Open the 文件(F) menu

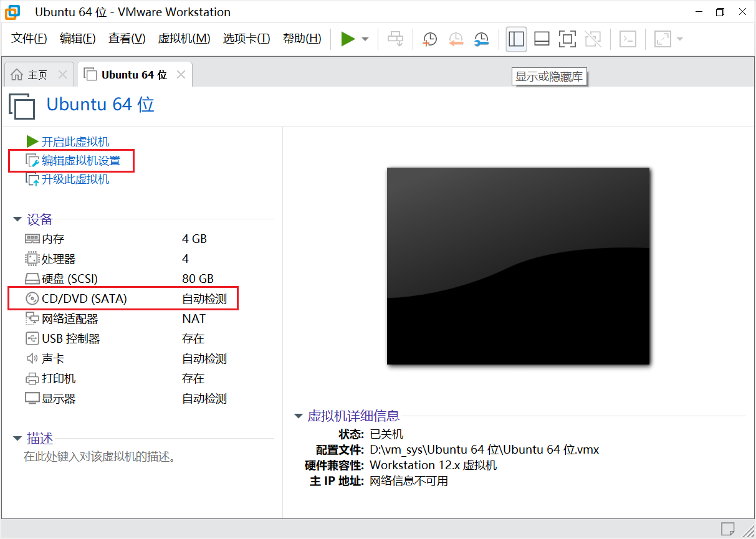click(x=29, y=39)
